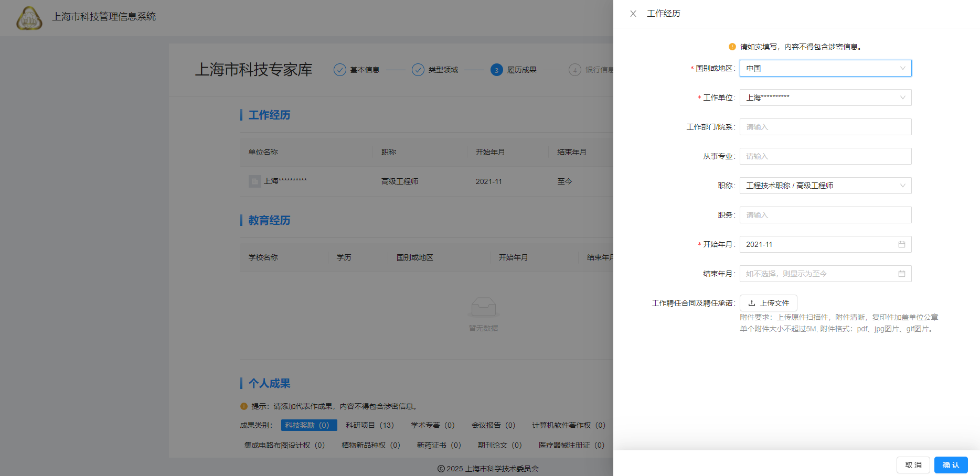Click the 类型领域 step checkmark icon

418,70
